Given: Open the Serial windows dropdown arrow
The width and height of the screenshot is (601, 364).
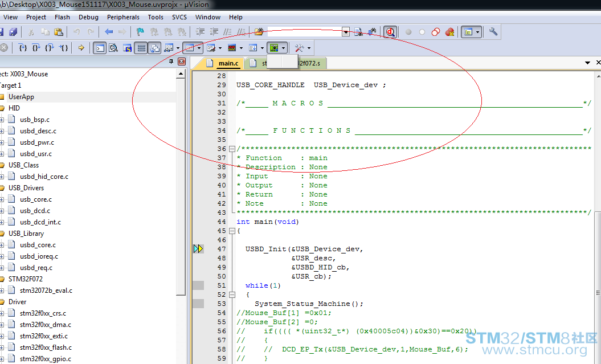Looking at the screenshot, I should 220,48.
